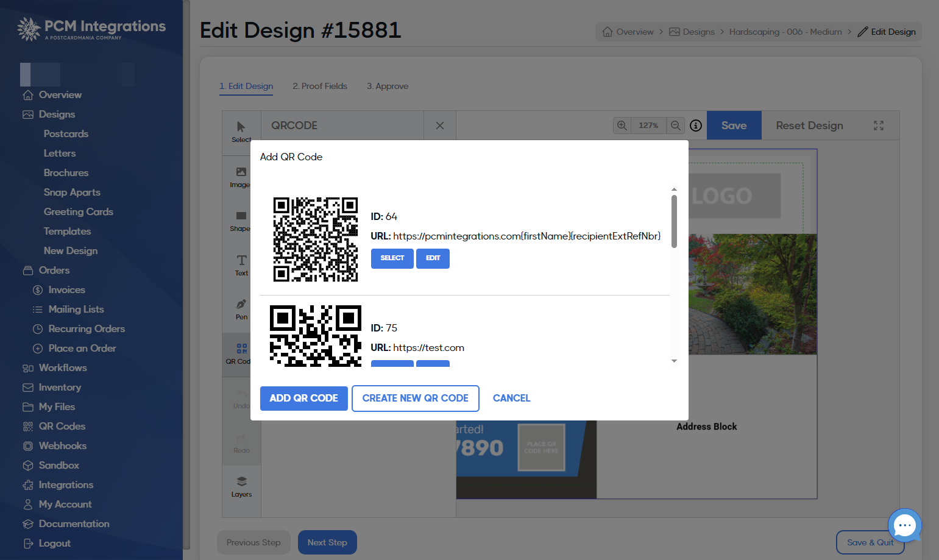Screen dimensions: 939x560
Task: Go to Next Step
Action: pos(327,542)
